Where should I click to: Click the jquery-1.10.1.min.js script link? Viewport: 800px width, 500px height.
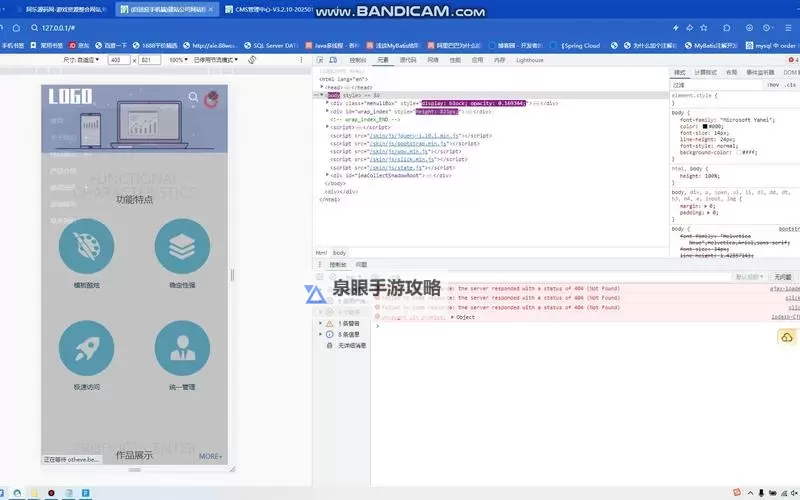click(x=414, y=136)
